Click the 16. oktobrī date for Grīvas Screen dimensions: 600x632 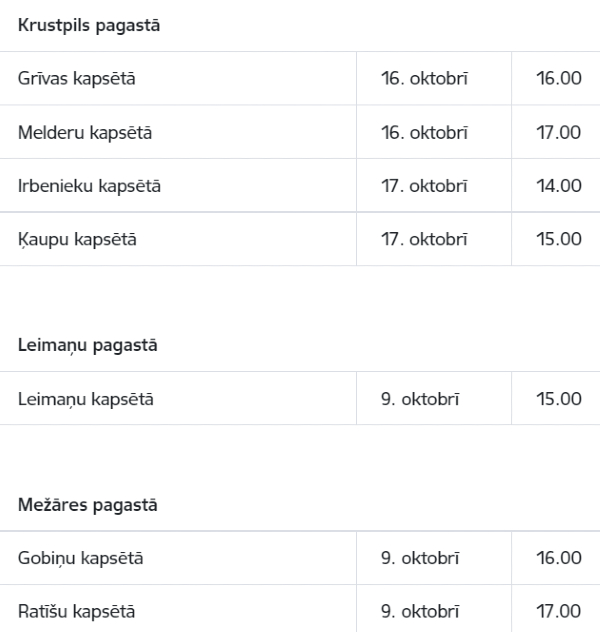pos(424,78)
